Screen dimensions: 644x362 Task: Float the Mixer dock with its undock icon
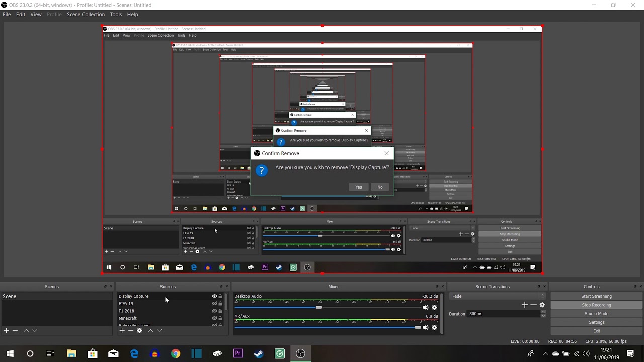tap(437, 287)
